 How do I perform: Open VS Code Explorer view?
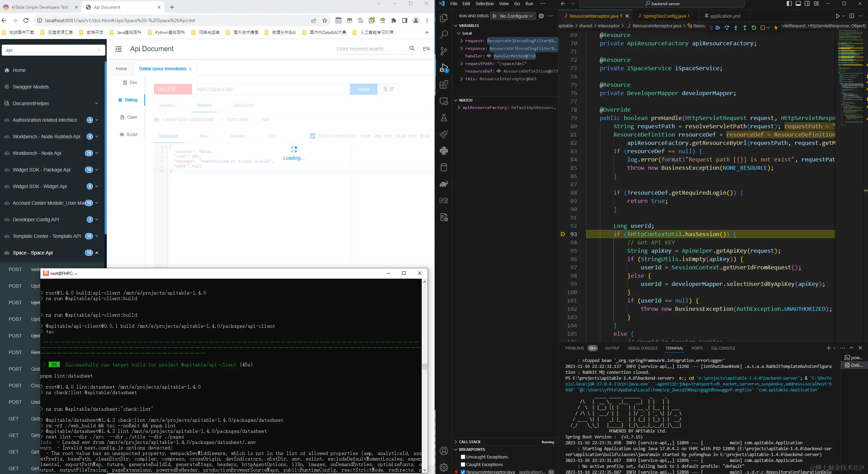(x=444, y=18)
